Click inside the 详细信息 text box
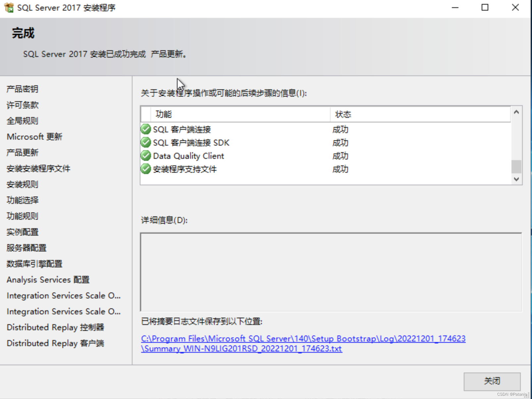 [x=331, y=272]
